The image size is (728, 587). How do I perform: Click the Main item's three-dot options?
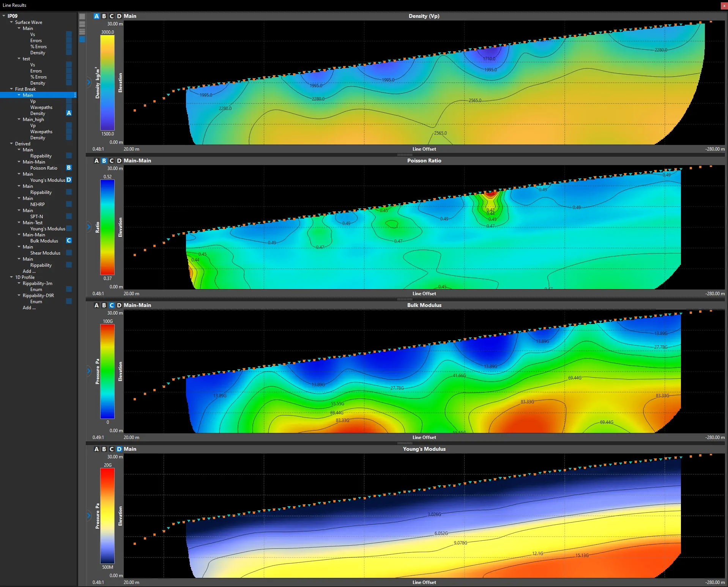click(75, 95)
